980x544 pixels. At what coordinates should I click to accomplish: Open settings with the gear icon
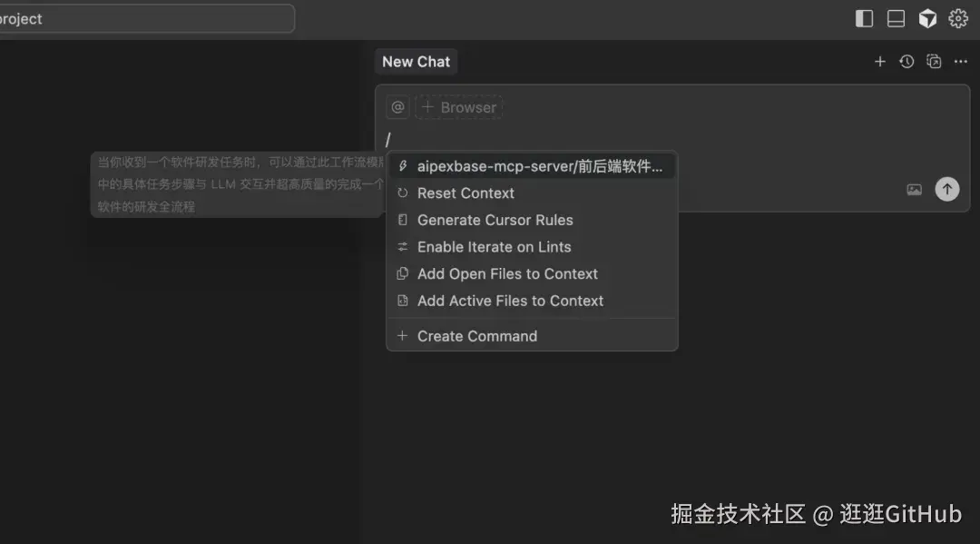tap(959, 17)
